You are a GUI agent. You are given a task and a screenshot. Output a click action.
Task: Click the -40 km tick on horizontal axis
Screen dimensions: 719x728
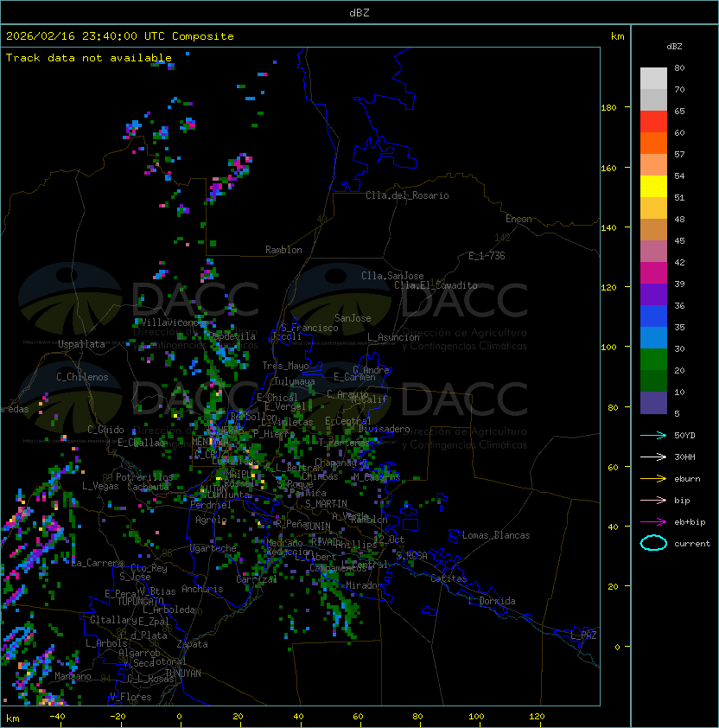point(57,717)
